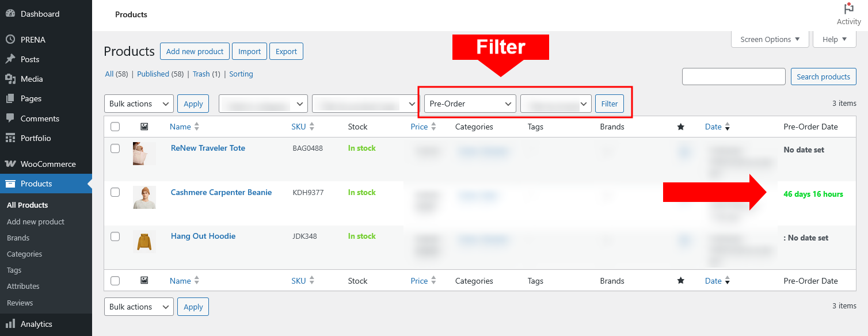Open Add new product in sidebar
The width and height of the screenshot is (868, 336).
tap(36, 222)
